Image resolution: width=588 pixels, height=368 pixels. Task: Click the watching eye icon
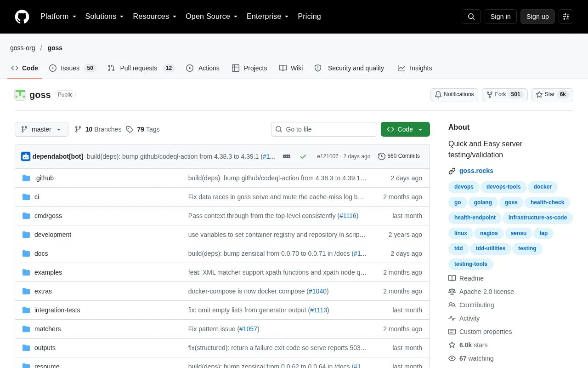(x=452, y=358)
